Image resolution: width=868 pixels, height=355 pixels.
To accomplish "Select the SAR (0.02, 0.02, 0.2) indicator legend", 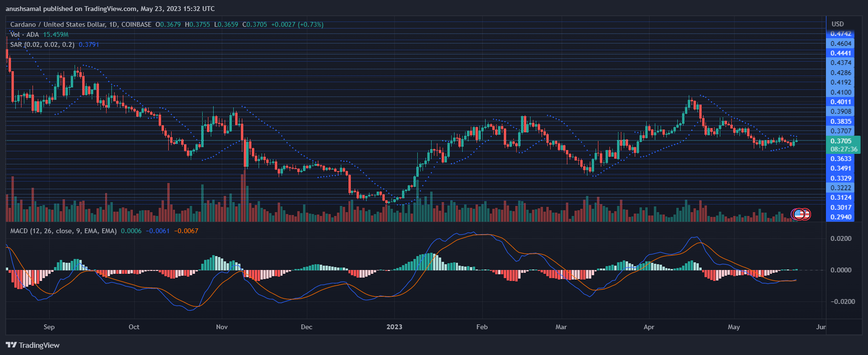I will tap(42, 44).
